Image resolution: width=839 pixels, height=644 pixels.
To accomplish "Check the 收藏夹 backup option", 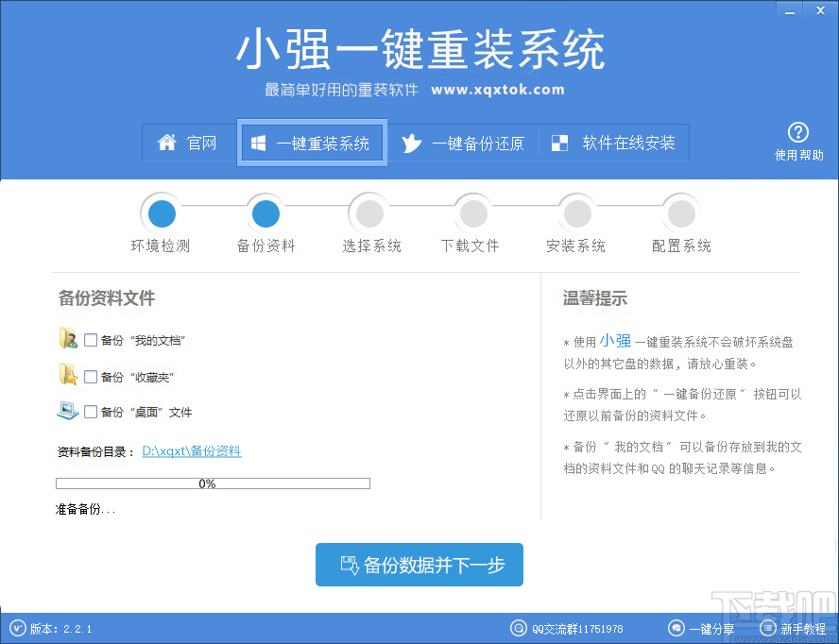I will [x=89, y=374].
